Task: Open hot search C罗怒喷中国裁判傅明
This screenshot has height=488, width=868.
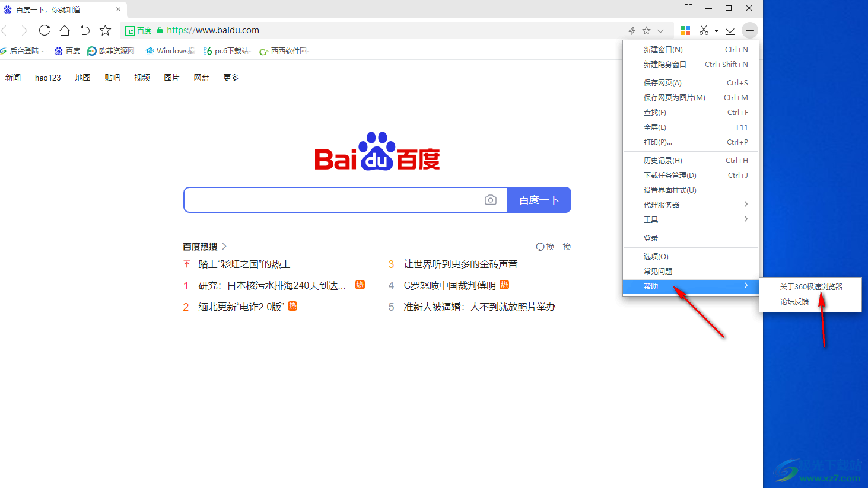Action: pos(450,286)
